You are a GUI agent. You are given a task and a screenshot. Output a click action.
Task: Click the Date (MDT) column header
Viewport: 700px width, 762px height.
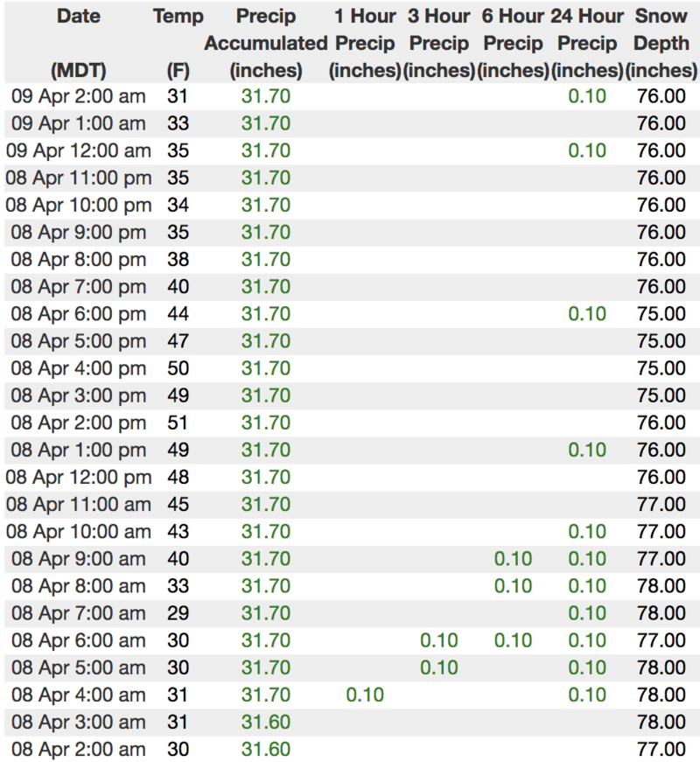[x=78, y=42]
